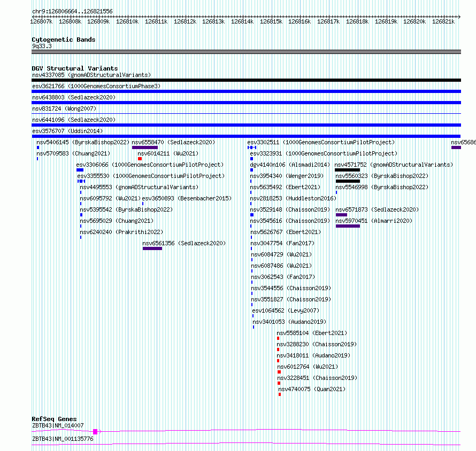Image resolution: width=476 pixels, height=451 pixels.
Task: Open nsv5635492 (Ebert2021) label
Action: [x=285, y=187]
